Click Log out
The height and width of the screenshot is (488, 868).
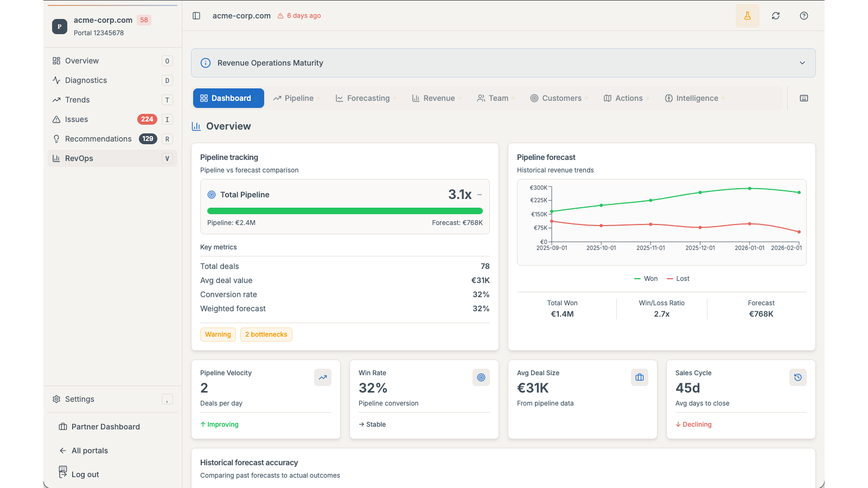tap(112, 474)
